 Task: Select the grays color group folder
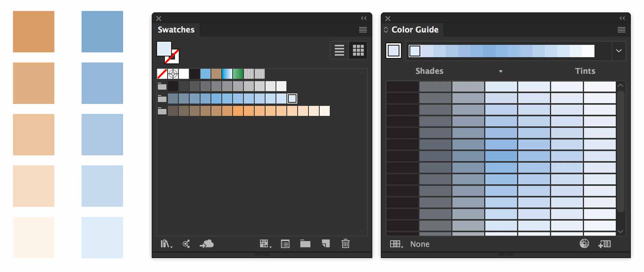(x=162, y=86)
